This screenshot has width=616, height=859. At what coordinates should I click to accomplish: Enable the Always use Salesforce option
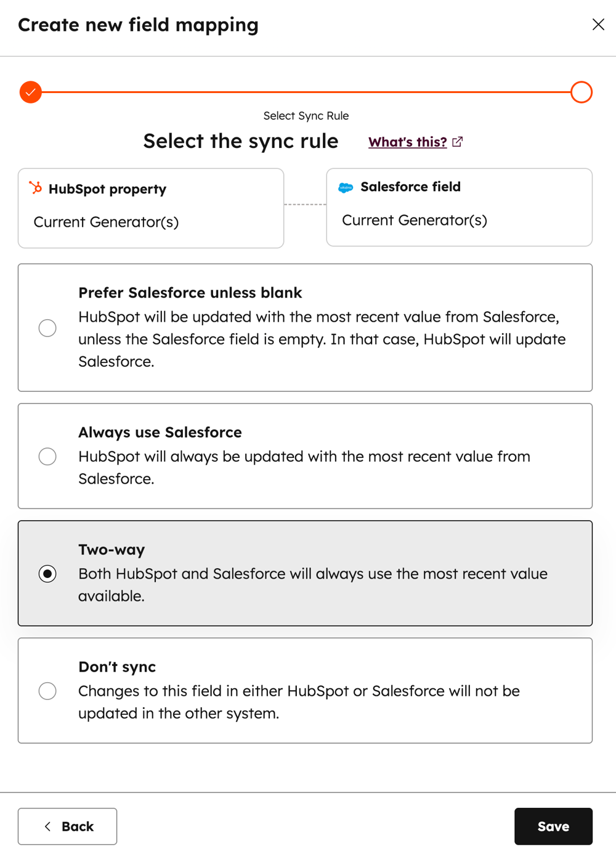tap(47, 456)
